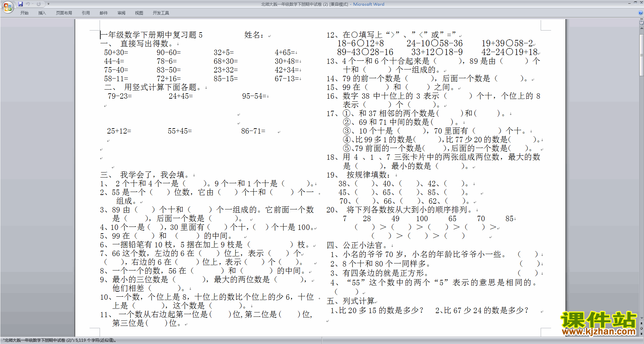The height and width of the screenshot is (344, 644).
Task: Undo the last action in Quick Access
Action: click(28, 4)
